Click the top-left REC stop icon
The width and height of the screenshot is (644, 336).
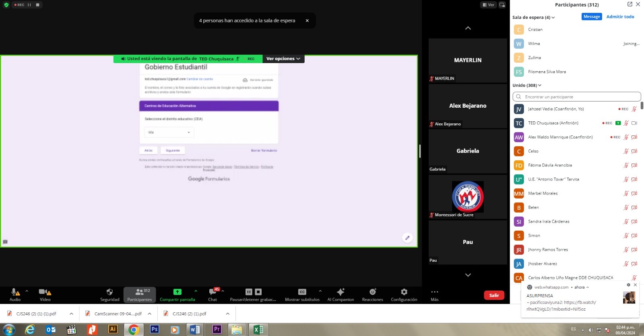pos(37,5)
